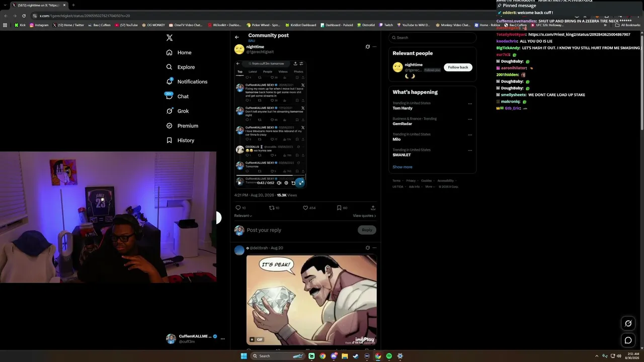Image resolution: width=644 pixels, height=362 pixels.
Task: Open the floating chat messages button
Action: (x=628, y=340)
